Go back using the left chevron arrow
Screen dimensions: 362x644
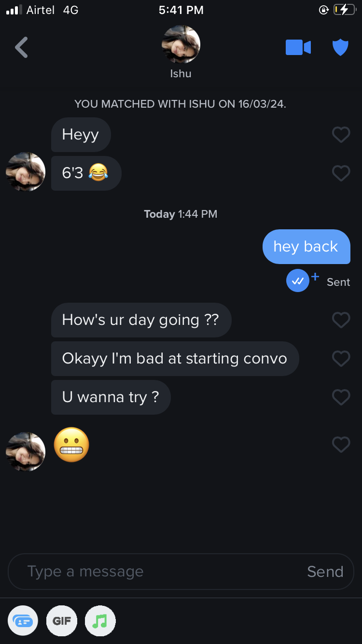(x=21, y=47)
